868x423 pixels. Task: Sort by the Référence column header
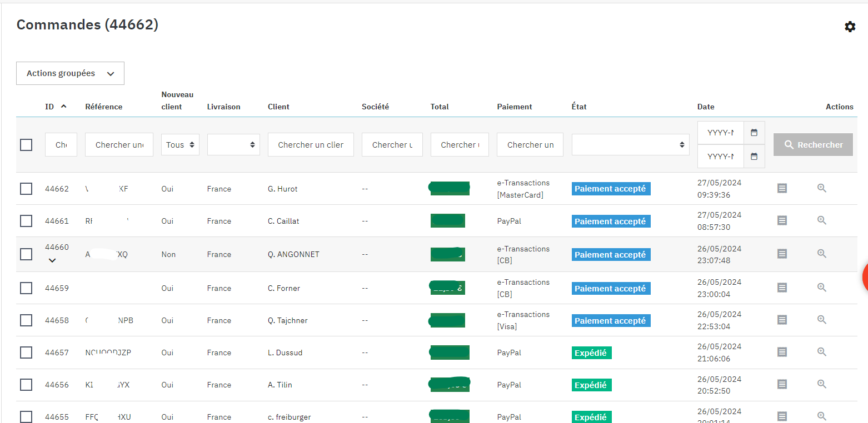coord(104,107)
